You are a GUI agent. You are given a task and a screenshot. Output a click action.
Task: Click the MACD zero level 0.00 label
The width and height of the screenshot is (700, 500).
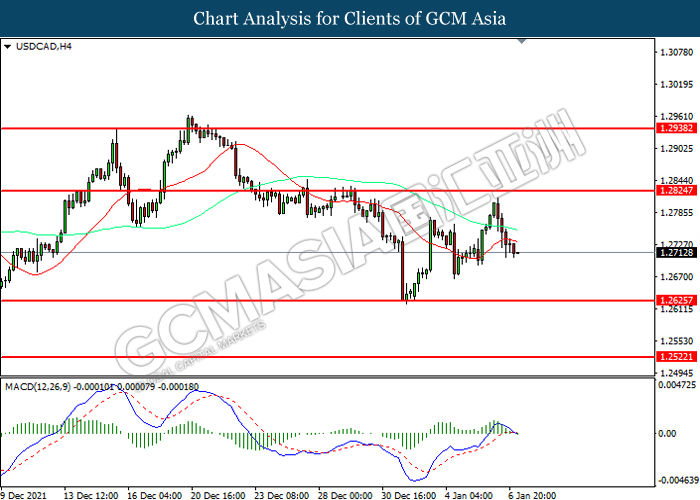667,433
